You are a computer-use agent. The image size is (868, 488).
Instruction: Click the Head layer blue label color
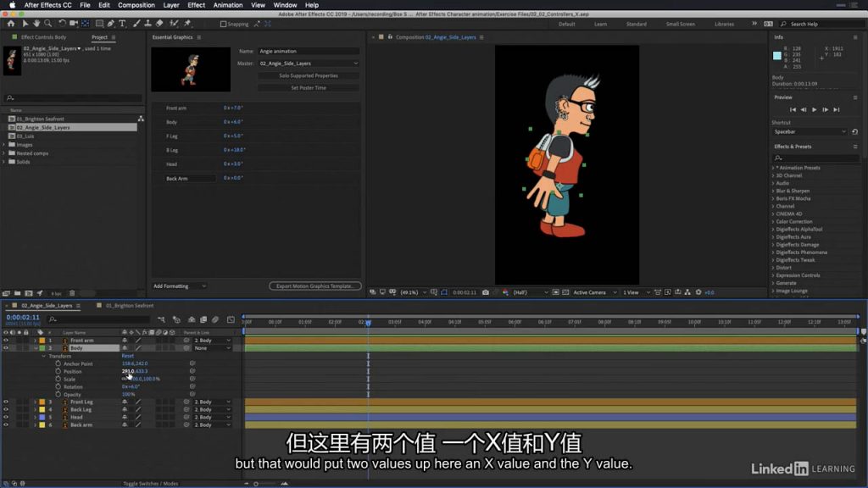42,417
